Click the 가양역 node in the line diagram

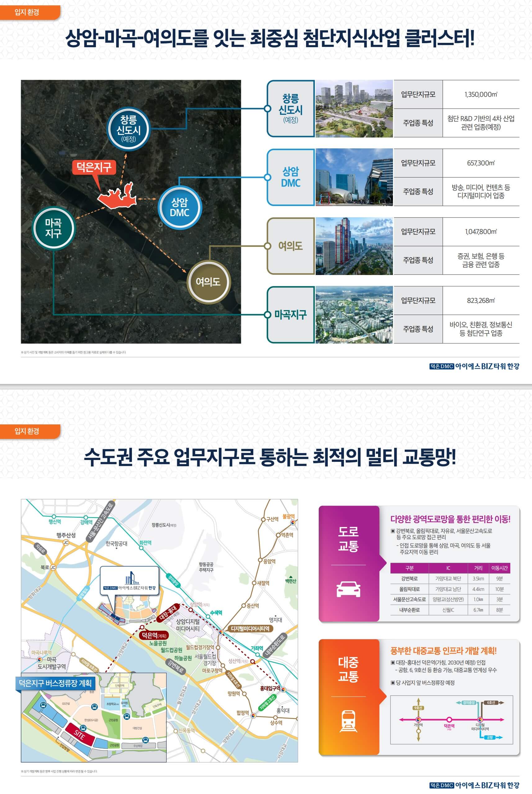point(418,720)
